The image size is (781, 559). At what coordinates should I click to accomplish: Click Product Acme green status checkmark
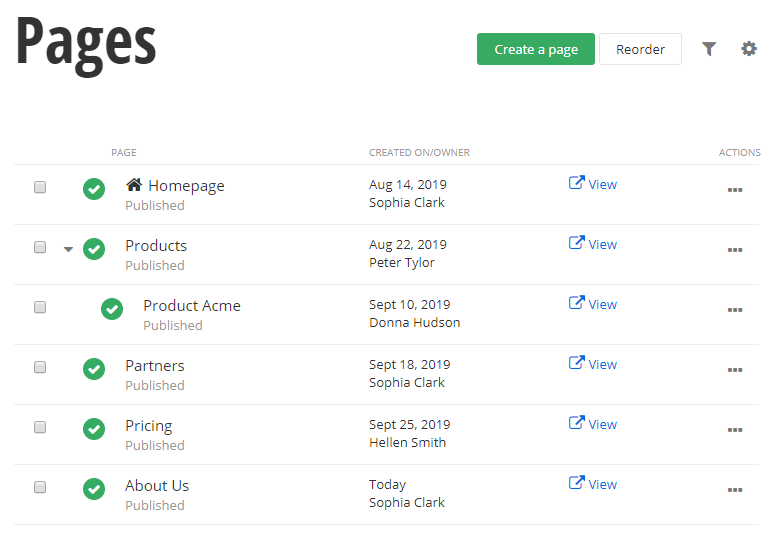click(112, 309)
